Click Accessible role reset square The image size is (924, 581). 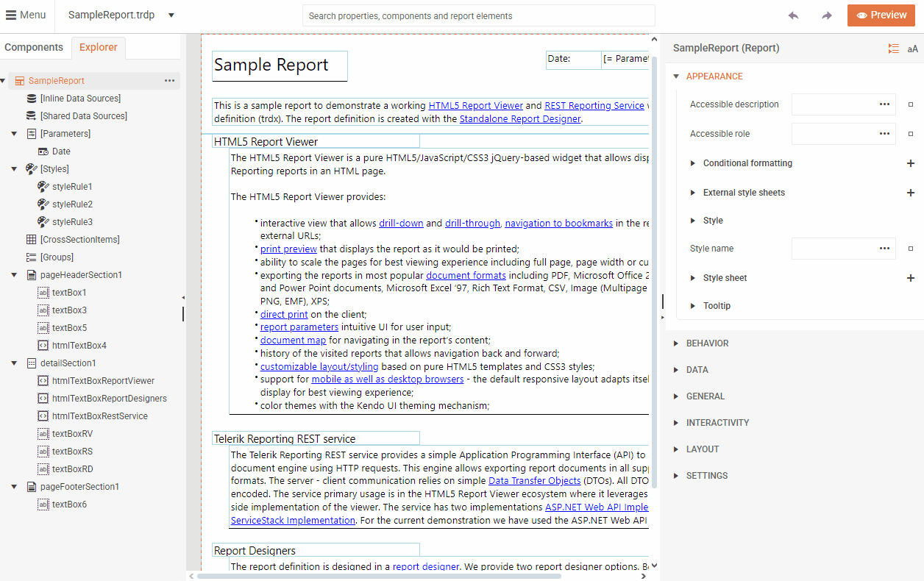pos(911,134)
